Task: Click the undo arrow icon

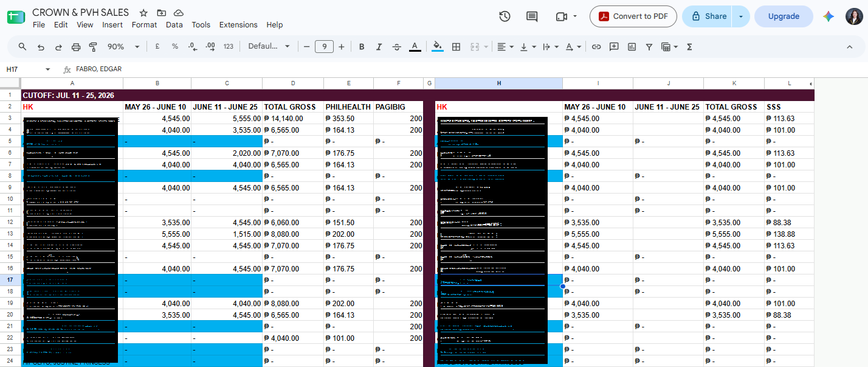Action: tap(41, 47)
